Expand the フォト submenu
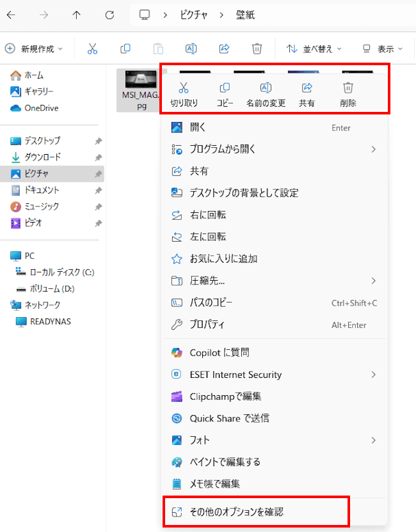The width and height of the screenshot is (416, 532). (373, 440)
